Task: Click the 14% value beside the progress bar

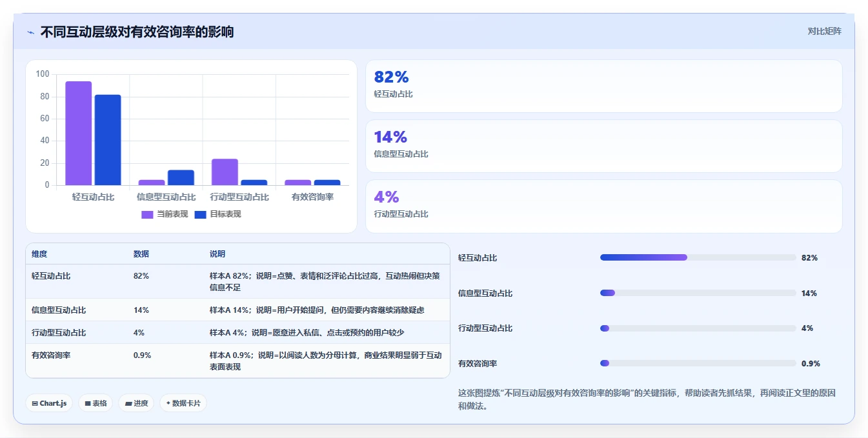Action: (809, 293)
